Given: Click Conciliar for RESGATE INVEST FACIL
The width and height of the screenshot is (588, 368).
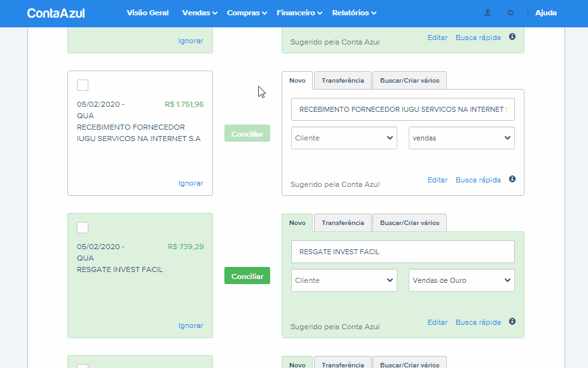Looking at the screenshot, I should [247, 276].
